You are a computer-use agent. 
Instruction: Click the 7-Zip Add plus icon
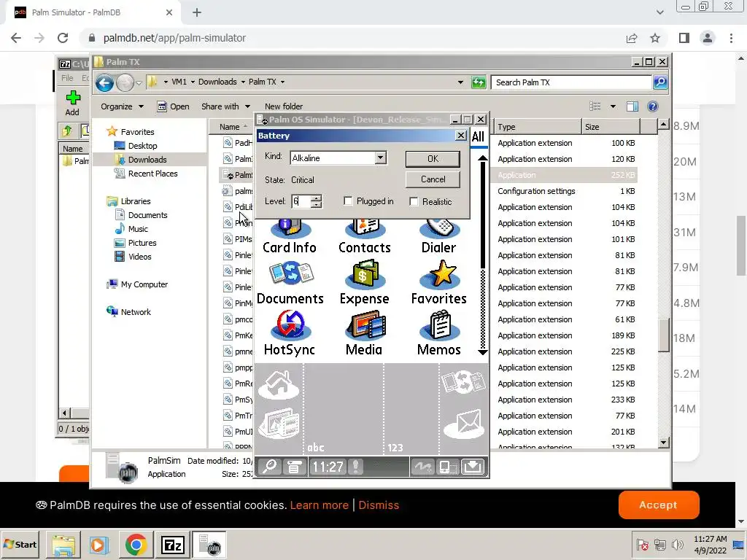72,104
